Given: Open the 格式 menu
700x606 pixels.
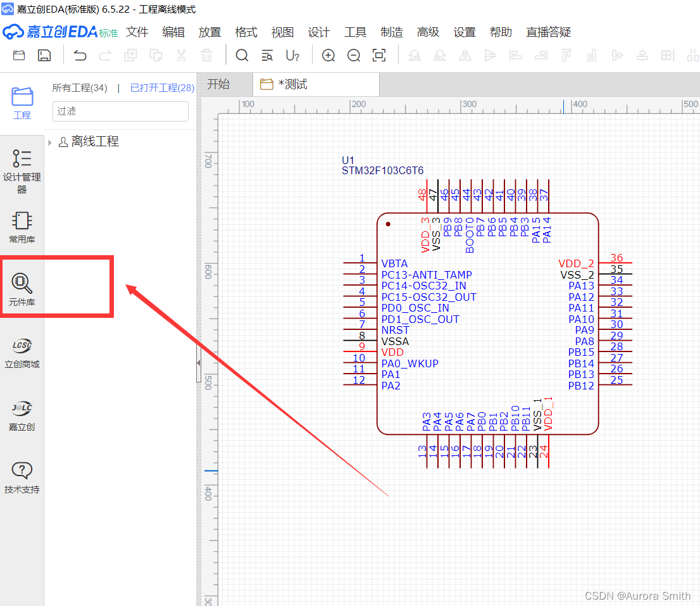Looking at the screenshot, I should click(x=246, y=32).
